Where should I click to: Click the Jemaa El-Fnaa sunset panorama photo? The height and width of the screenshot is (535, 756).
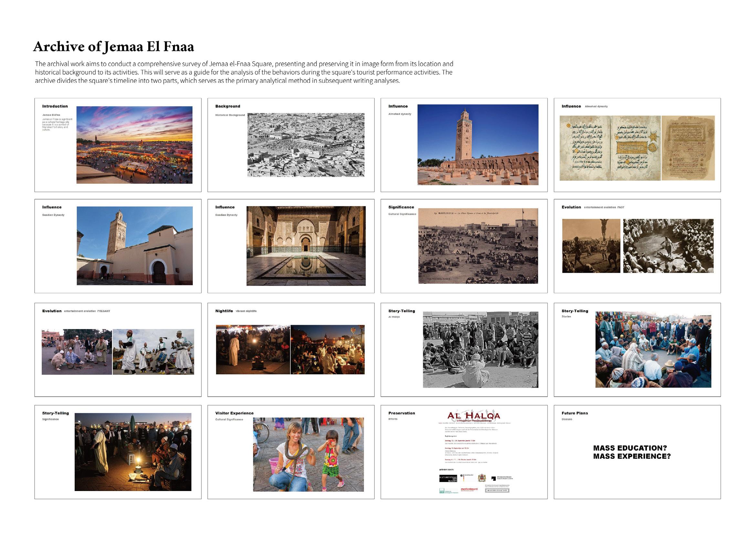pos(134,145)
